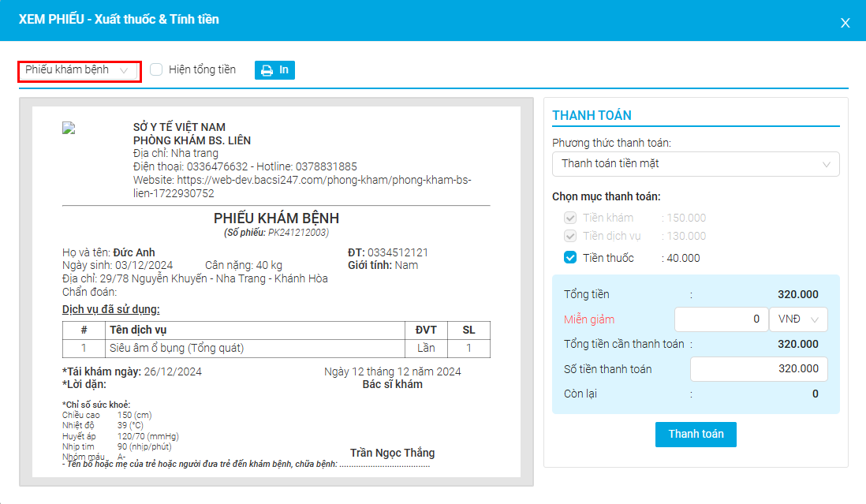Screen dimensions: 866x504
Task: Click the Cân nặng 40 kg text
Action: pyautogui.click(x=244, y=265)
